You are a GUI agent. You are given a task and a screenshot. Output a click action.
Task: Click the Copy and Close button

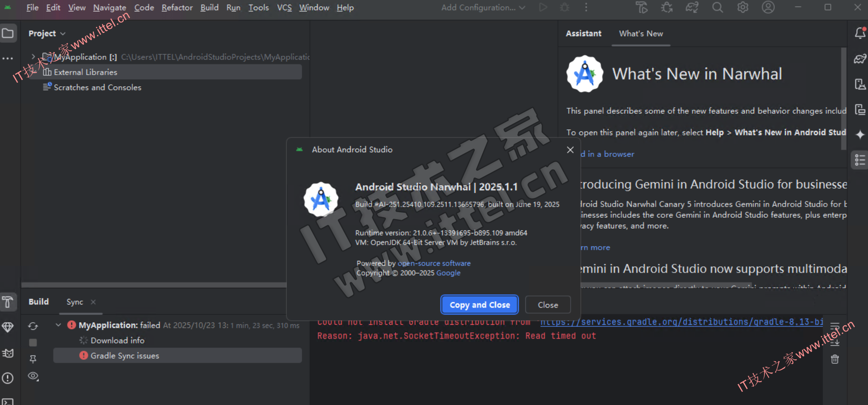pyautogui.click(x=480, y=305)
